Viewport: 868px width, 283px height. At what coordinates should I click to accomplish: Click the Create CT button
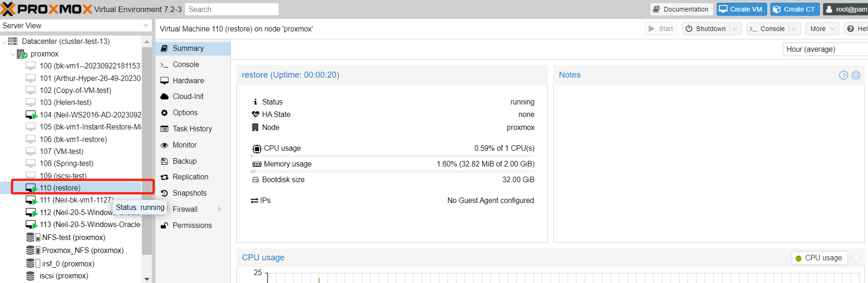point(795,9)
